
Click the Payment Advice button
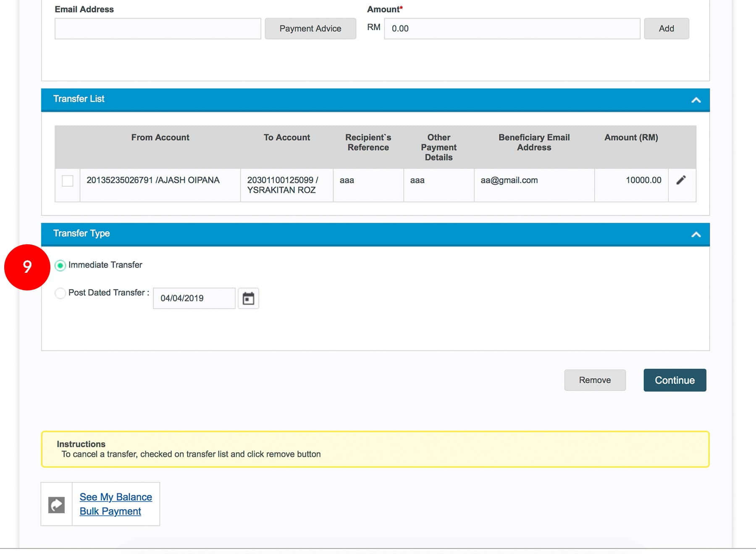click(310, 29)
